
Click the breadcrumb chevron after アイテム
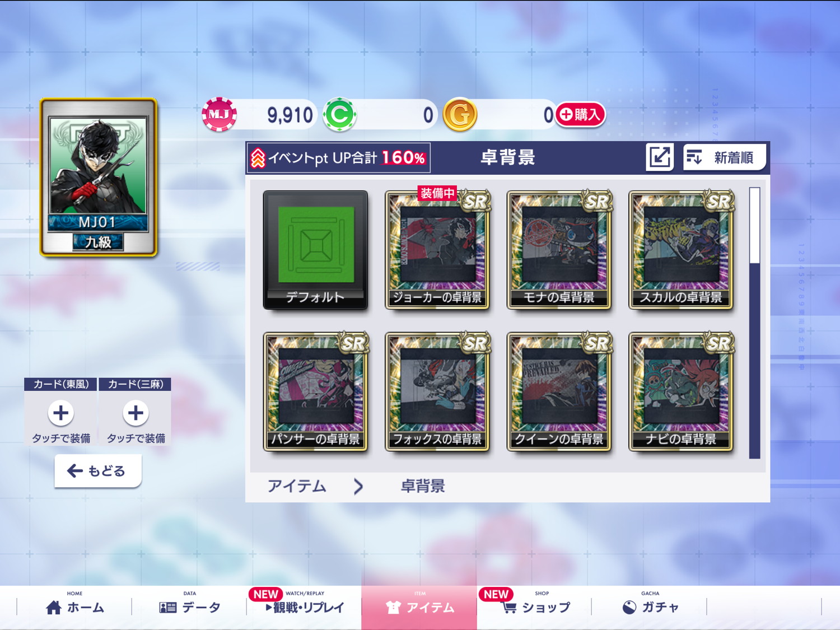tap(358, 487)
